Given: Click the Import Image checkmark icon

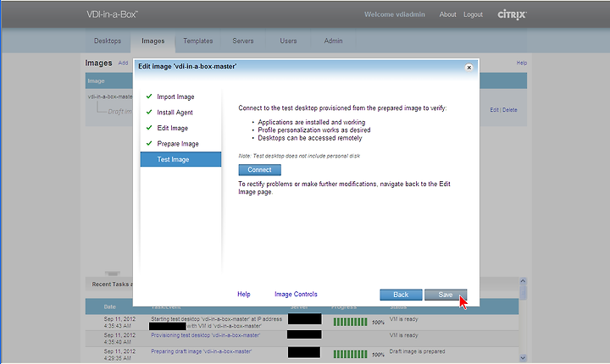Looking at the screenshot, I should (x=149, y=96).
